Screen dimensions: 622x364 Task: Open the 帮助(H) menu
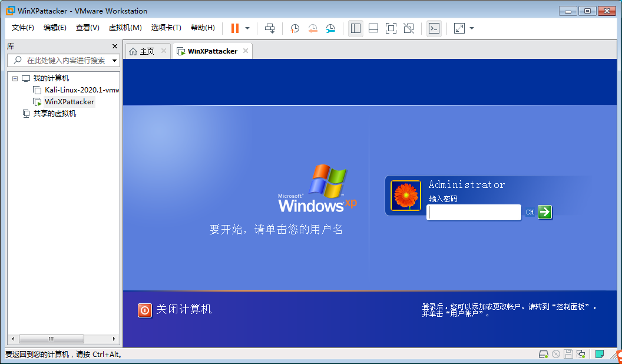coord(203,28)
